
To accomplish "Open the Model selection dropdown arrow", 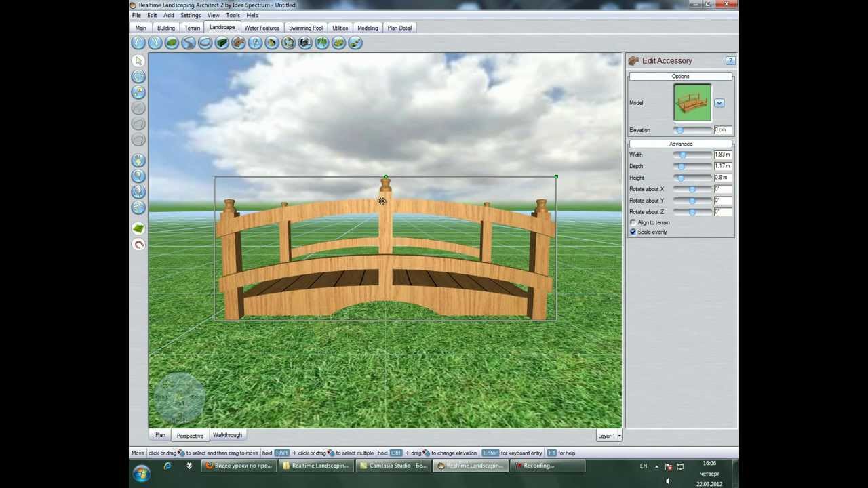I will coord(719,103).
